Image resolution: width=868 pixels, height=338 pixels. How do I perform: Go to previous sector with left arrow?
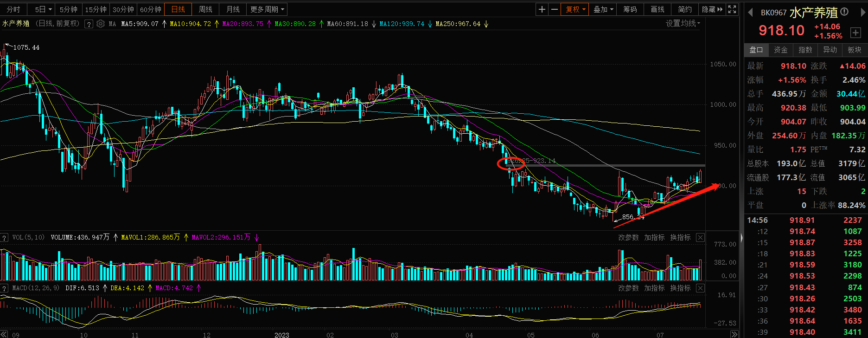[x=750, y=13]
